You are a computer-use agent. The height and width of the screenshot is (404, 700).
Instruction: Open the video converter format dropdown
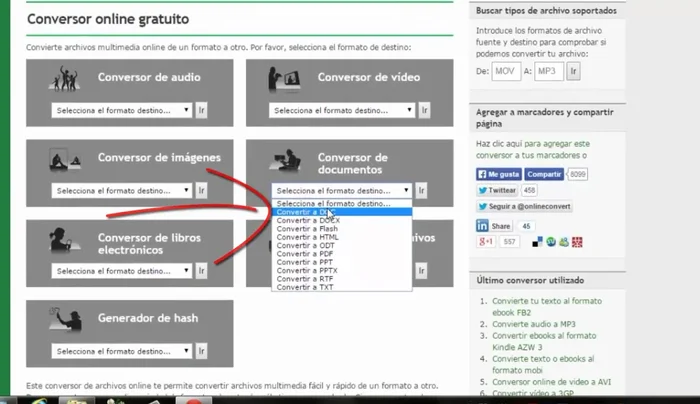tap(342, 110)
